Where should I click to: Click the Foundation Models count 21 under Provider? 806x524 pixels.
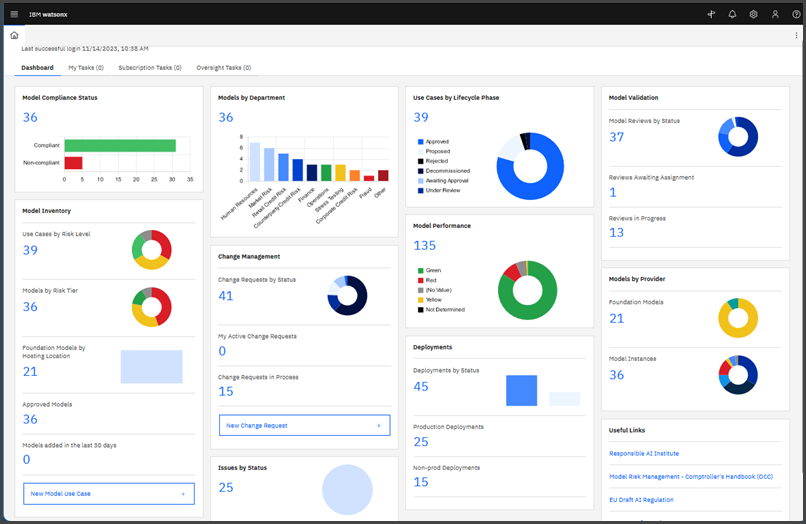pyautogui.click(x=616, y=319)
